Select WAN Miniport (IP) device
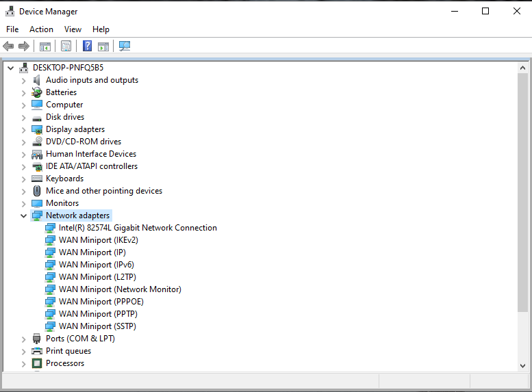Screen dimensions: 532x392 point(92,252)
